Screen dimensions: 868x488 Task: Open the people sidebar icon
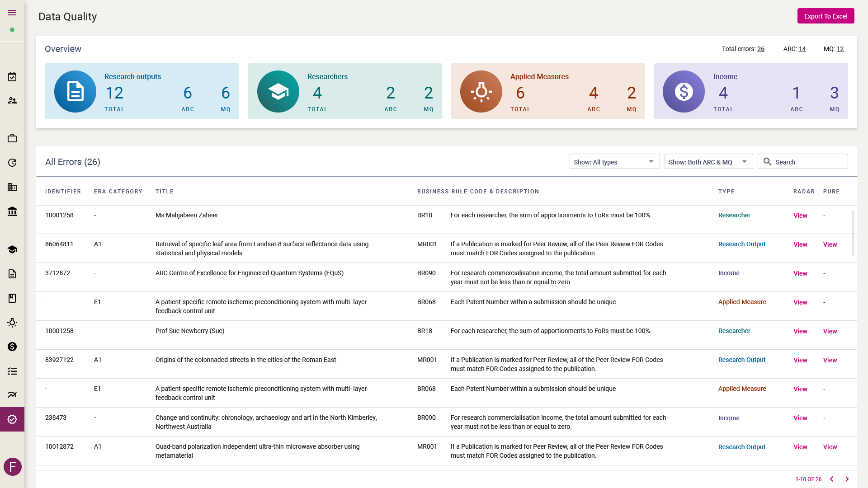12,100
